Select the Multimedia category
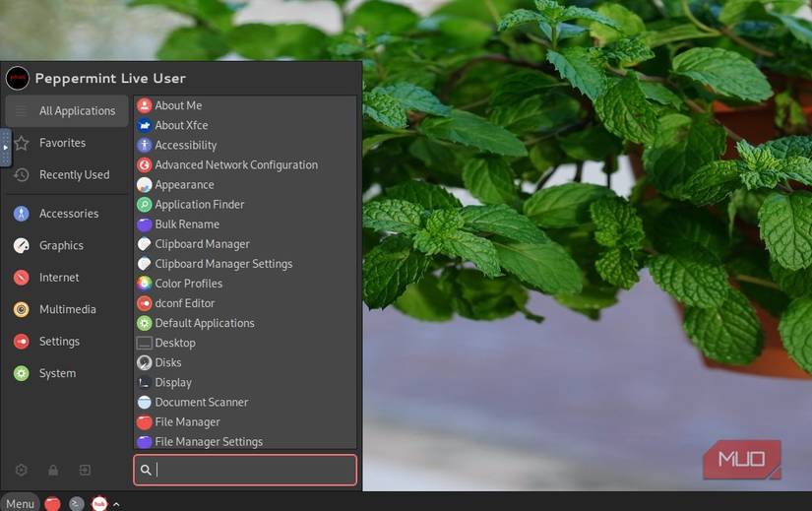The width and height of the screenshot is (812, 511). pos(67,309)
